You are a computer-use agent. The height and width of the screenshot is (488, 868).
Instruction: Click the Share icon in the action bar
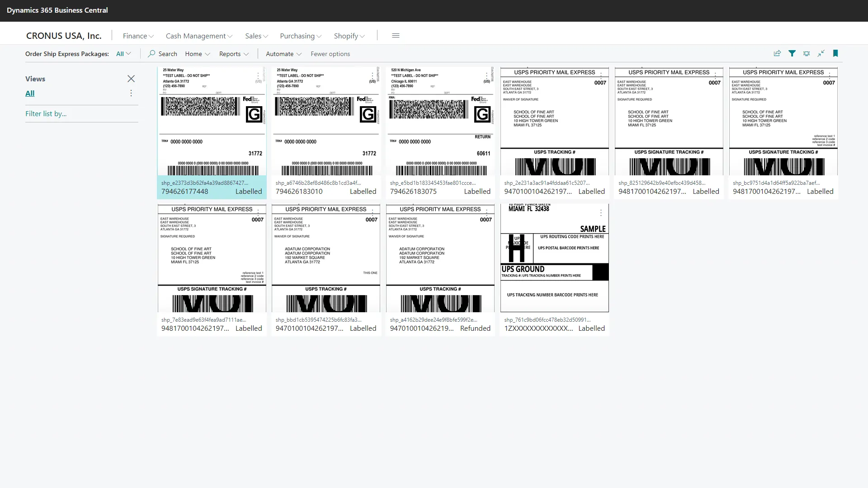(777, 53)
